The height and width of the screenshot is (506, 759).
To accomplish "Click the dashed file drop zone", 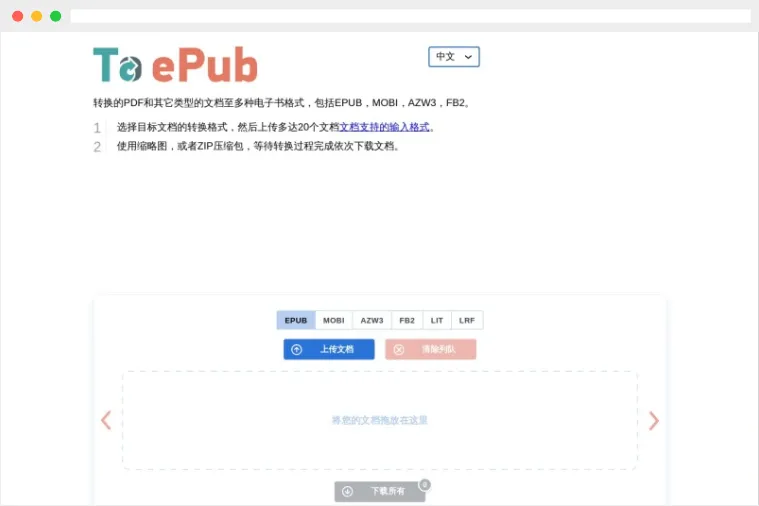I will 380,420.
